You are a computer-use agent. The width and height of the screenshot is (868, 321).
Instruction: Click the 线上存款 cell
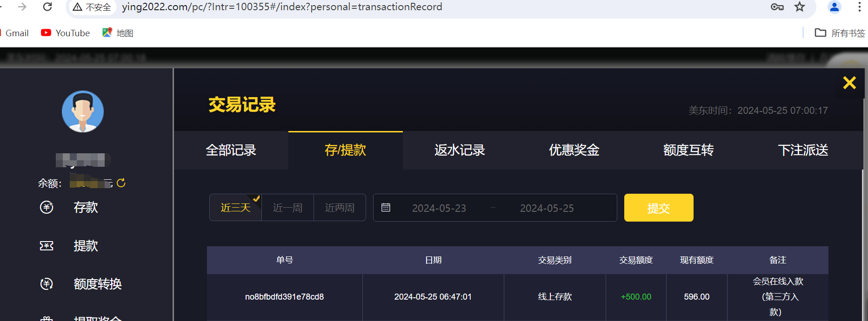(x=555, y=297)
